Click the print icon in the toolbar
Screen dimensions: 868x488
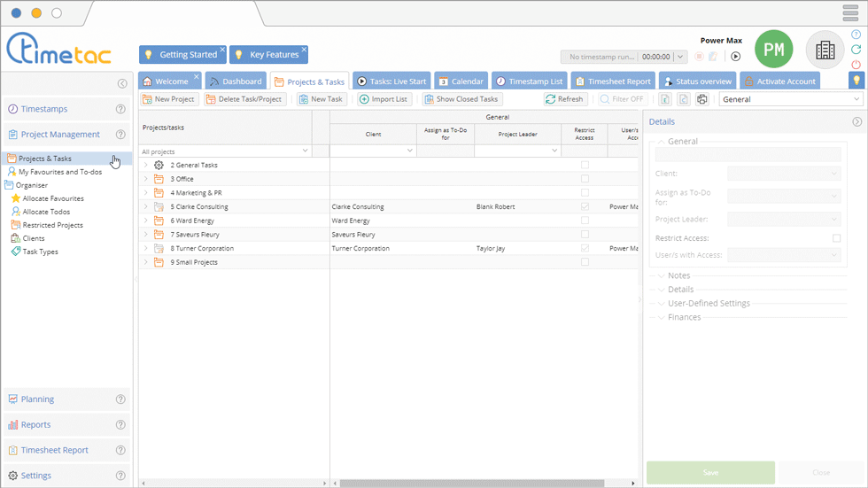point(702,99)
